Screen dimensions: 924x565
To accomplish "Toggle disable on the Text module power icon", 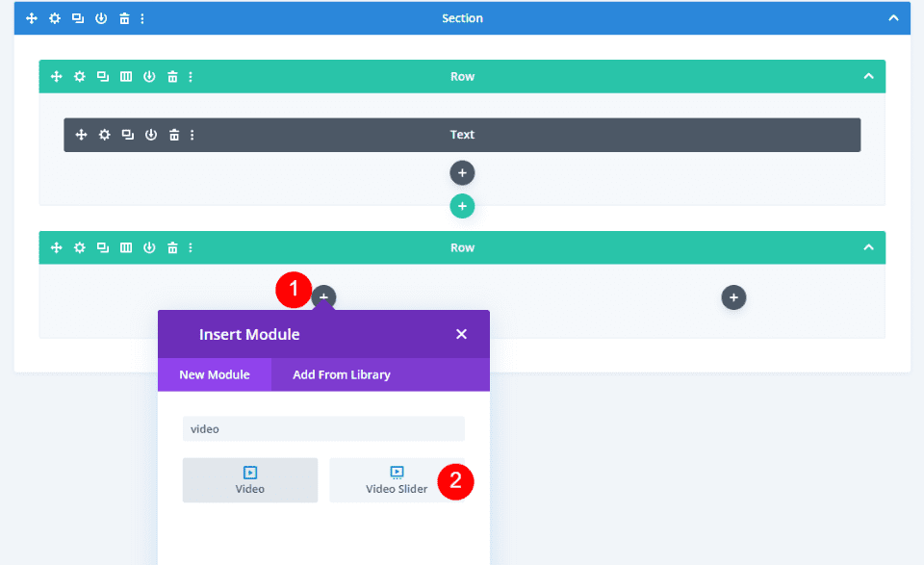I will [x=151, y=135].
